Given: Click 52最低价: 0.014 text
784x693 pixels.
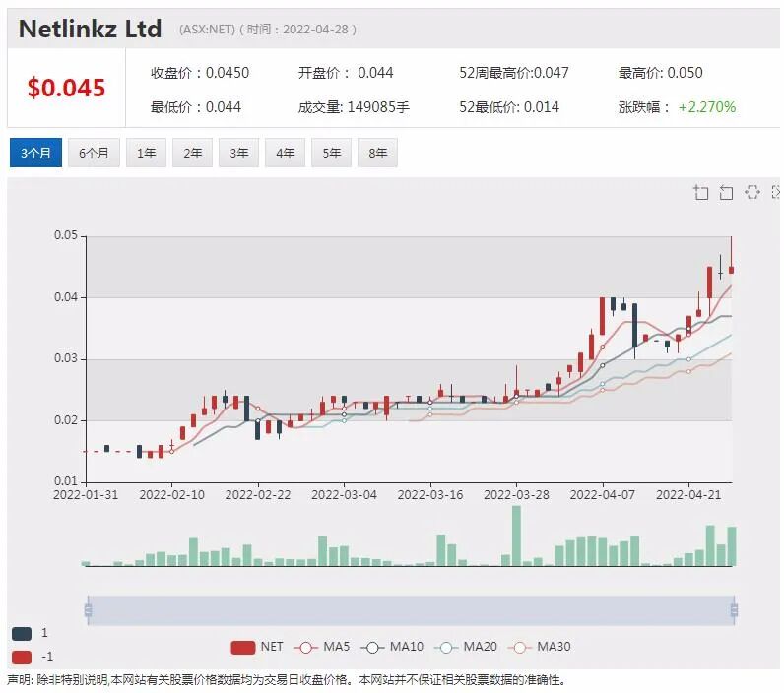Looking at the screenshot, I should [x=509, y=107].
